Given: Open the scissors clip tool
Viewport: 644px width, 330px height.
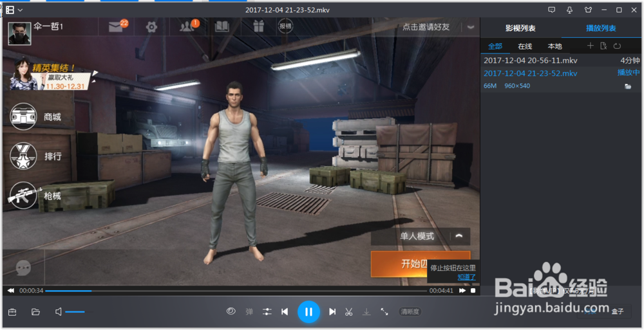Looking at the screenshot, I should (348, 312).
